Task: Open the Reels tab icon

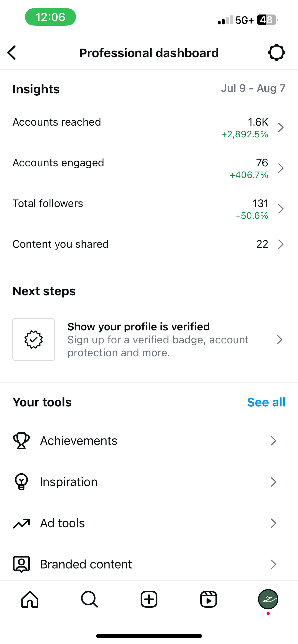Action: click(x=208, y=599)
